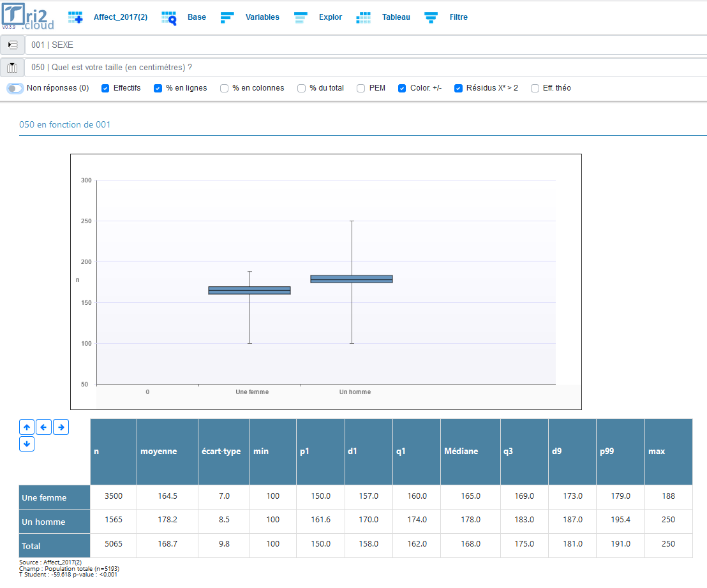Click the Tri2.cloud logo
This screenshot has height=588, width=707.
pyautogui.click(x=27, y=17)
